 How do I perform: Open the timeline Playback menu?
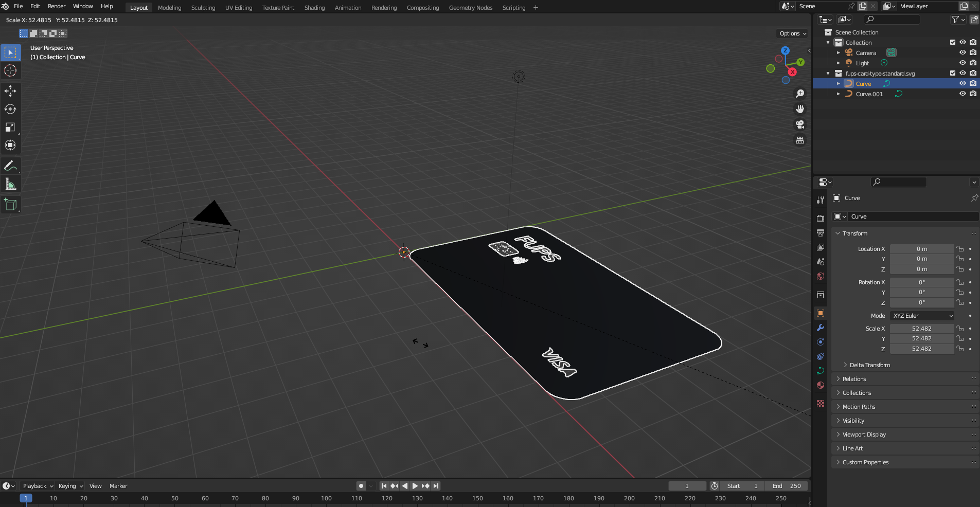click(38, 486)
